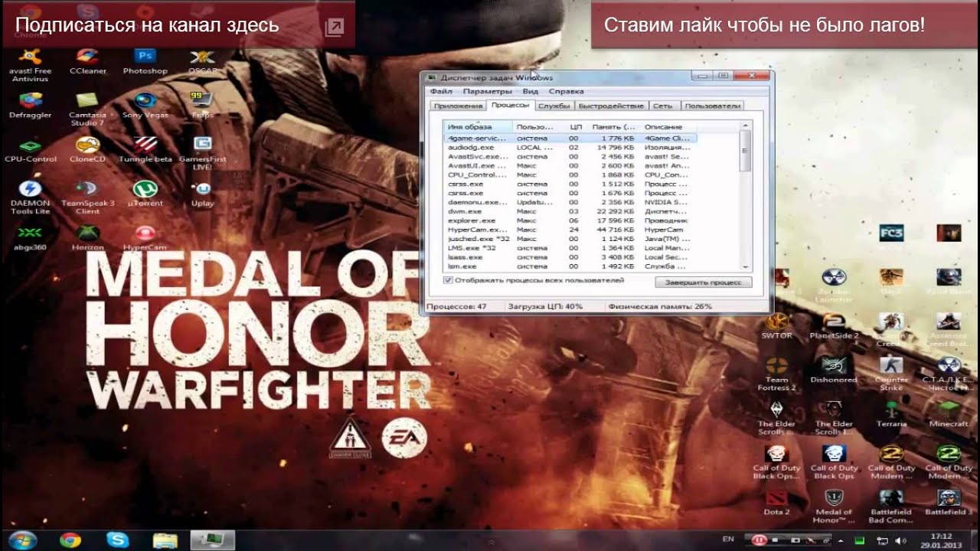The width and height of the screenshot is (980, 551).
Task: Launch Minecraft from the desktop
Action: [x=949, y=414]
